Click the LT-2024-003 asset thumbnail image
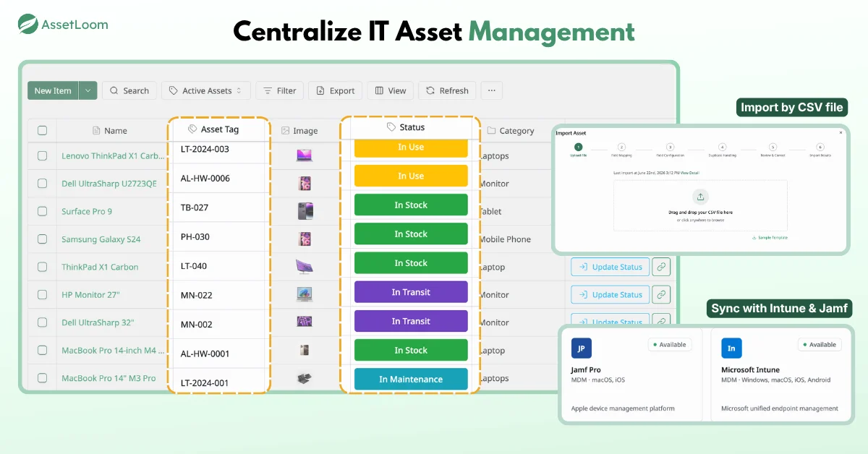868x454 pixels. tap(305, 155)
